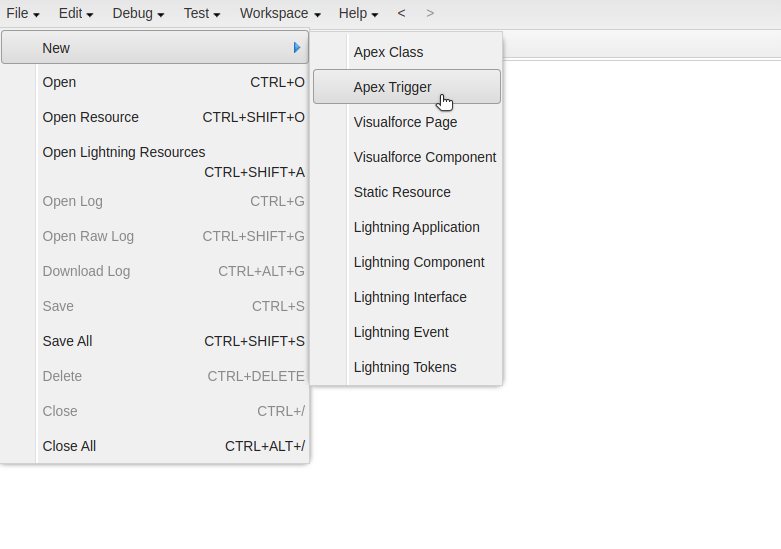Expand the Debug menu
Viewport: 781px width, 549px height.
[x=138, y=14]
